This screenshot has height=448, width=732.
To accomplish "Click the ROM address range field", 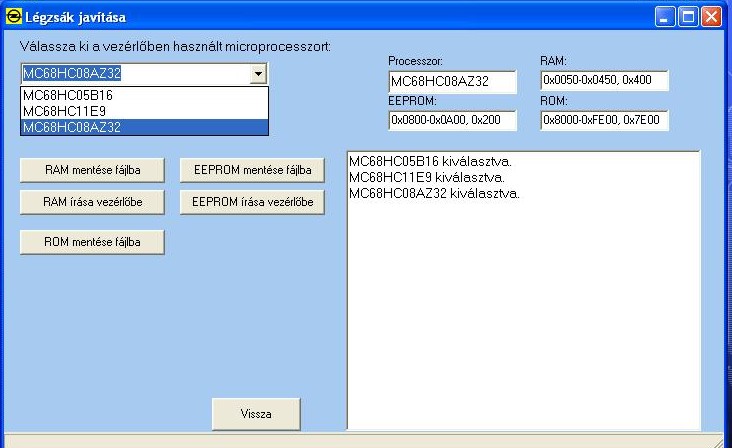I will (604, 121).
